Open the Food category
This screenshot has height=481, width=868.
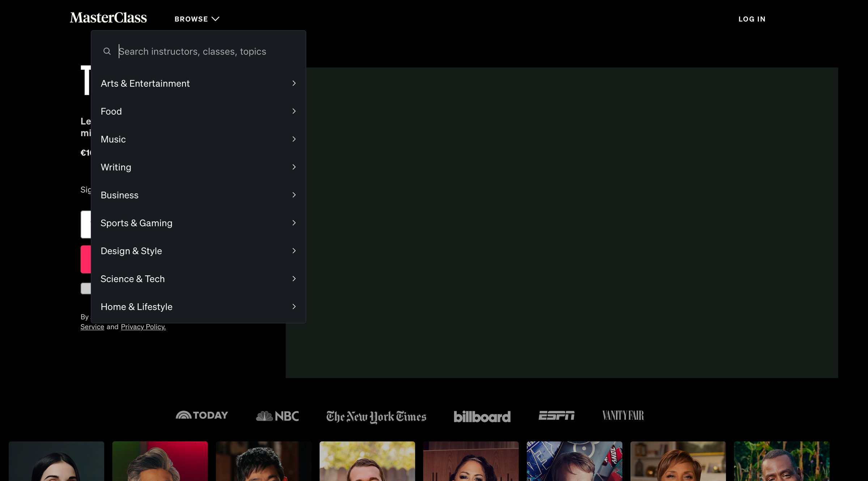click(x=198, y=111)
